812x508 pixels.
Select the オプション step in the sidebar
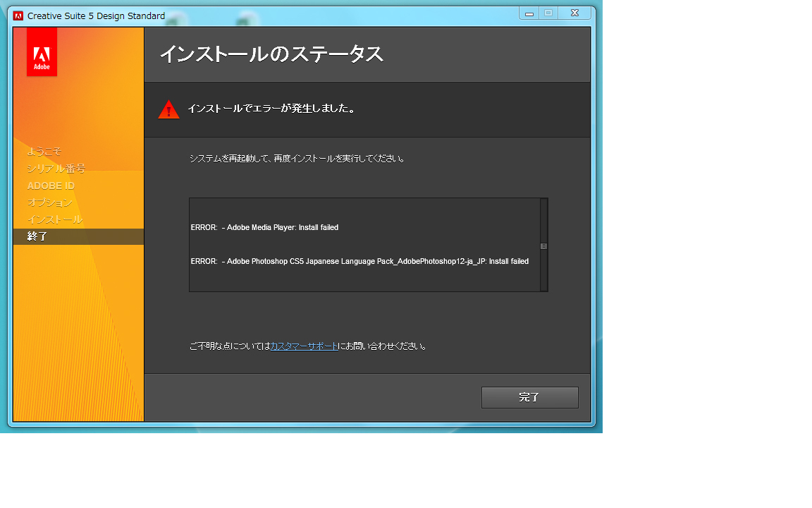[49, 202]
